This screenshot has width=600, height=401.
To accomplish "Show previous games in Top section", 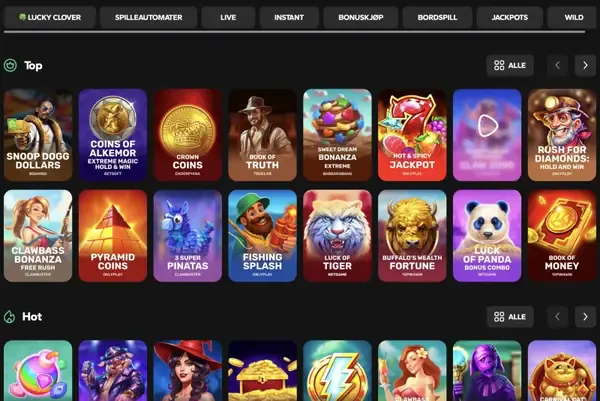I will coord(558,65).
